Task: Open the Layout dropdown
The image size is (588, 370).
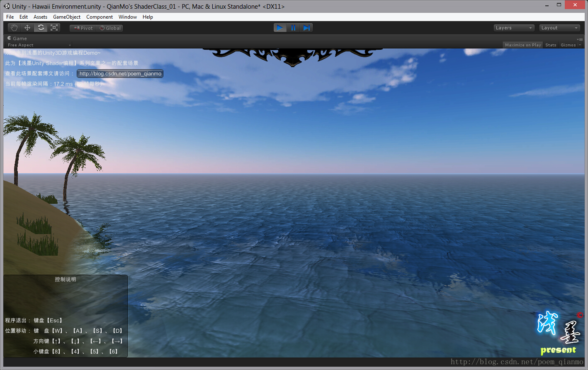Action: pos(559,28)
